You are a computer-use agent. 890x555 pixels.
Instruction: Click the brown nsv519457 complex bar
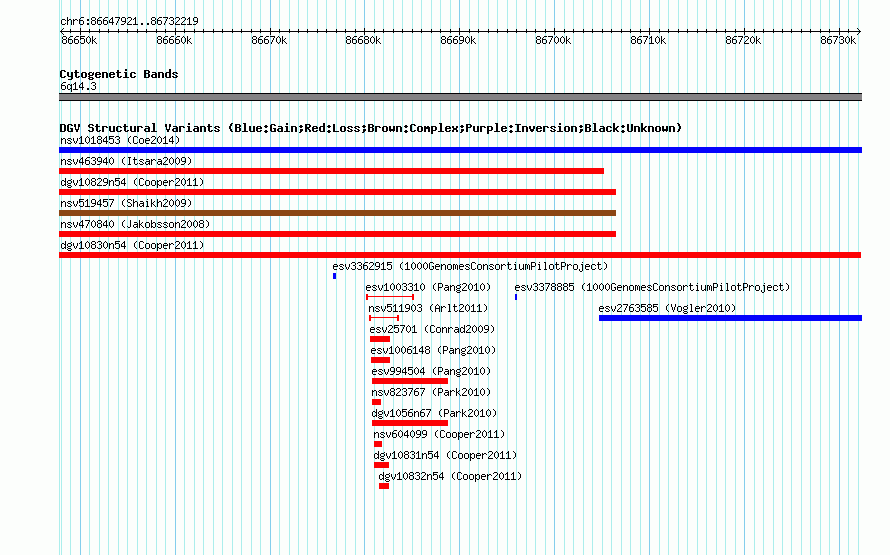[x=337, y=213]
